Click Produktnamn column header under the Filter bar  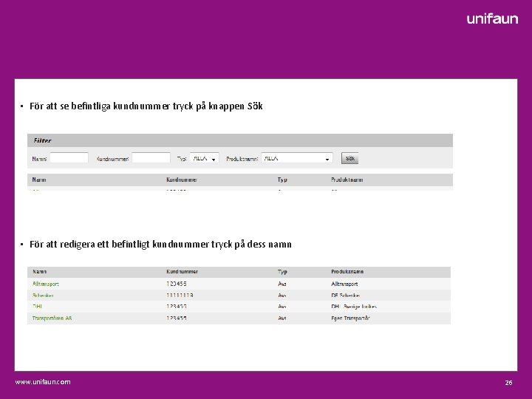point(347,180)
